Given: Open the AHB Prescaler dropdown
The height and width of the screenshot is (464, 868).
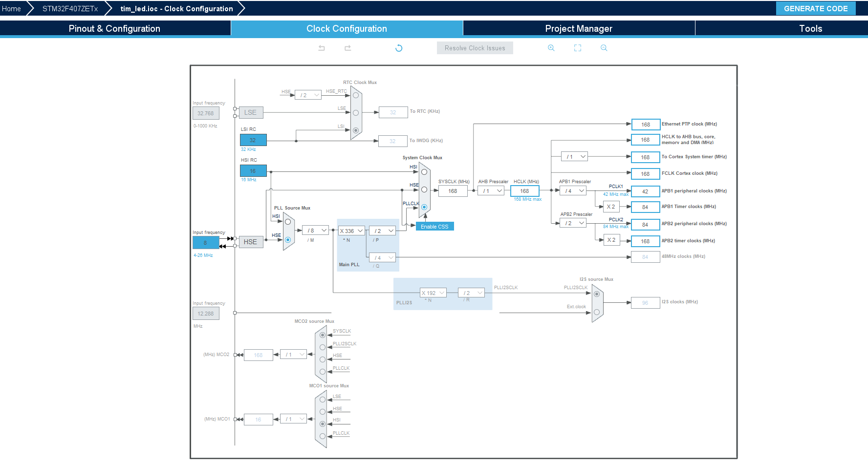Looking at the screenshot, I should (491, 191).
